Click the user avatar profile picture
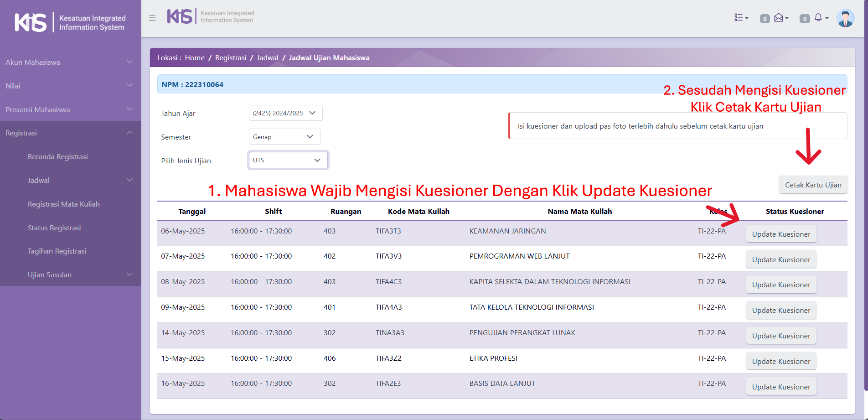Screen dimensions: 868x420 coord(845,18)
